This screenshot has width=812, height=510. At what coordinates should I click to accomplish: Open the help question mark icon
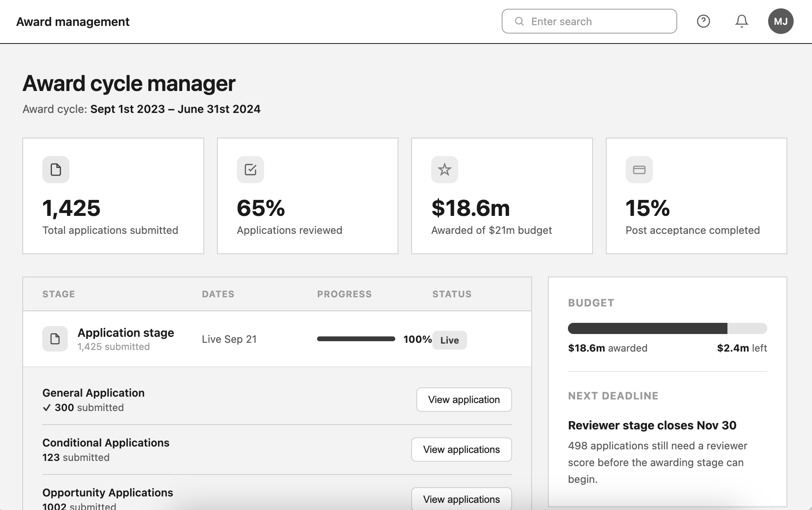[703, 21]
